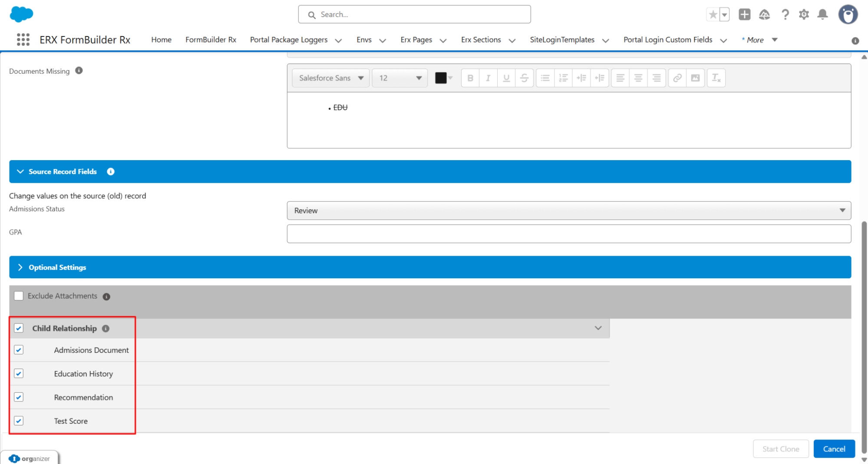Click into the GPA input field
Image resolution: width=868 pixels, height=464 pixels.
coord(568,234)
